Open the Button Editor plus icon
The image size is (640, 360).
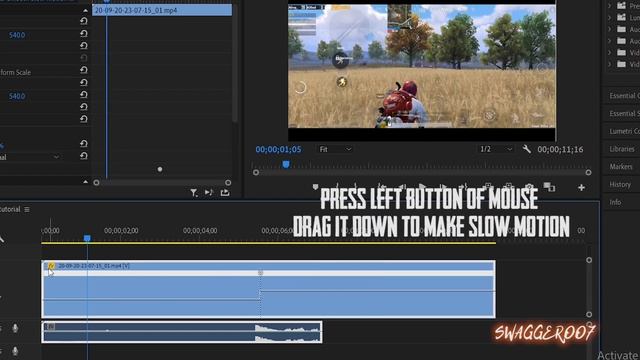(x=581, y=188)
